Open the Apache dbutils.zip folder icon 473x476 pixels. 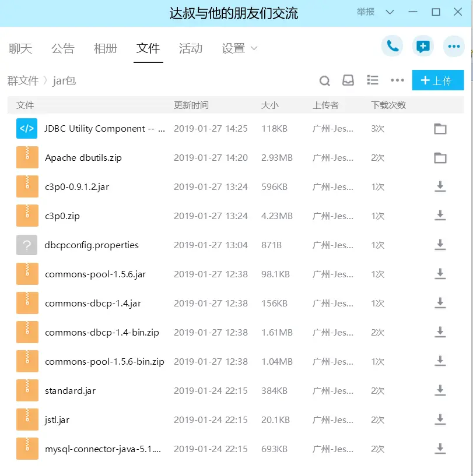click(440, 157)
